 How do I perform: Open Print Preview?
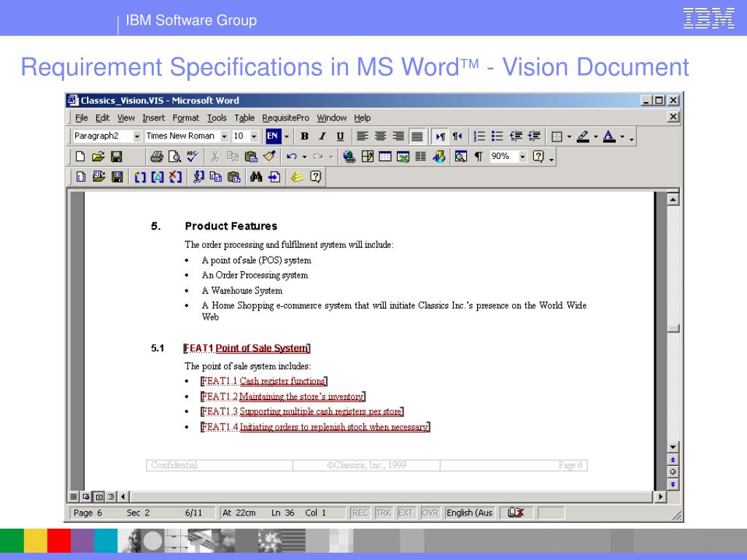point(174,157)
